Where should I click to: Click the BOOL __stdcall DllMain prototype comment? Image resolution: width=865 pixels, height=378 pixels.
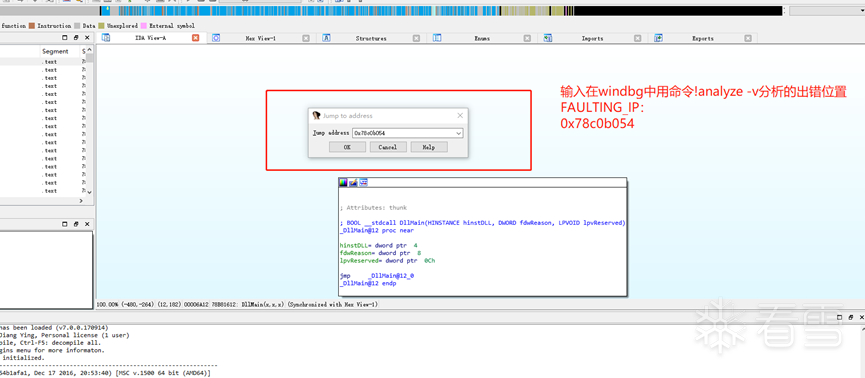482,222
